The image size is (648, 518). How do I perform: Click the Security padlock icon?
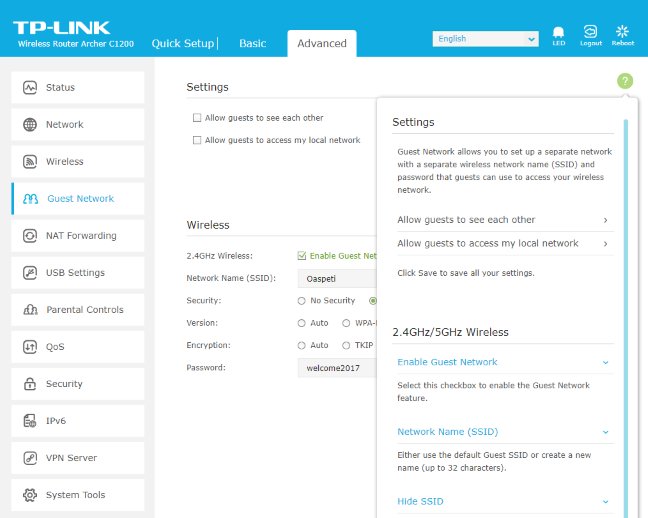point(30,384)
